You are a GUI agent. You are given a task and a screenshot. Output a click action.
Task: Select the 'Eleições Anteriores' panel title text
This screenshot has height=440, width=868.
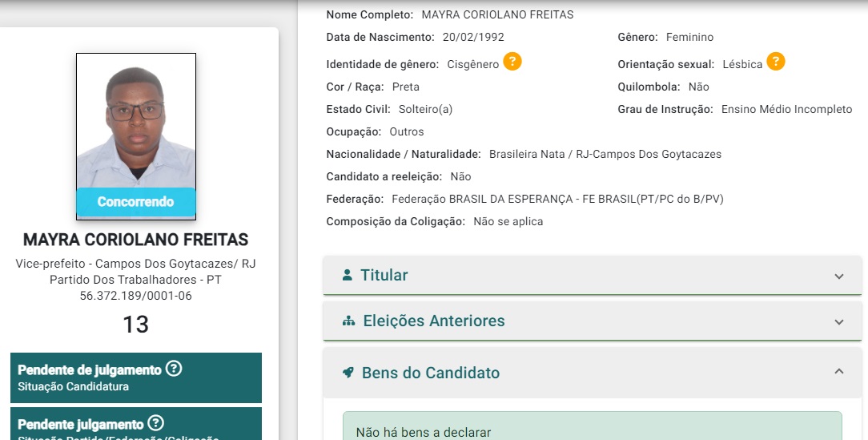[433, 321]
